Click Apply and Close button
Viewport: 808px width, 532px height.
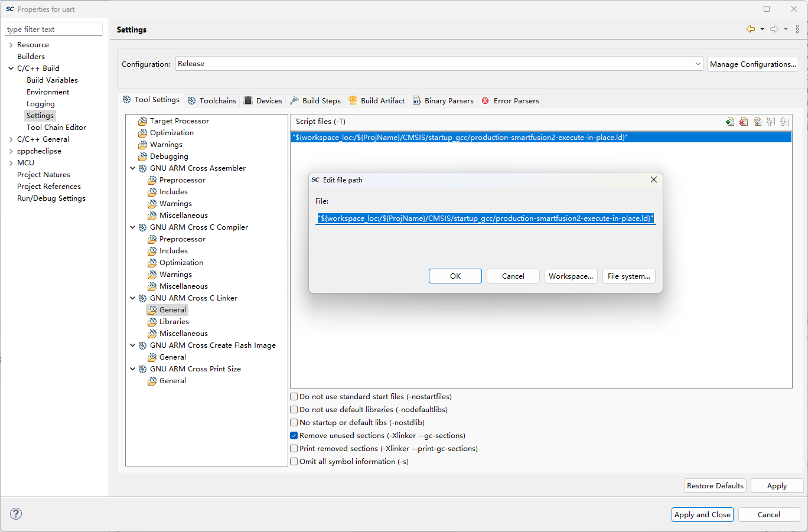click(x=703, y=515)
